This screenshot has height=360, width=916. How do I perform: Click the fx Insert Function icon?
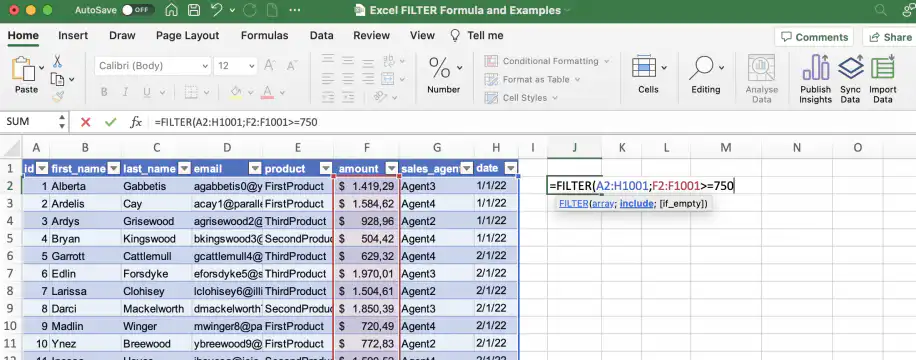pyautogui.click(x=136, y=122)
